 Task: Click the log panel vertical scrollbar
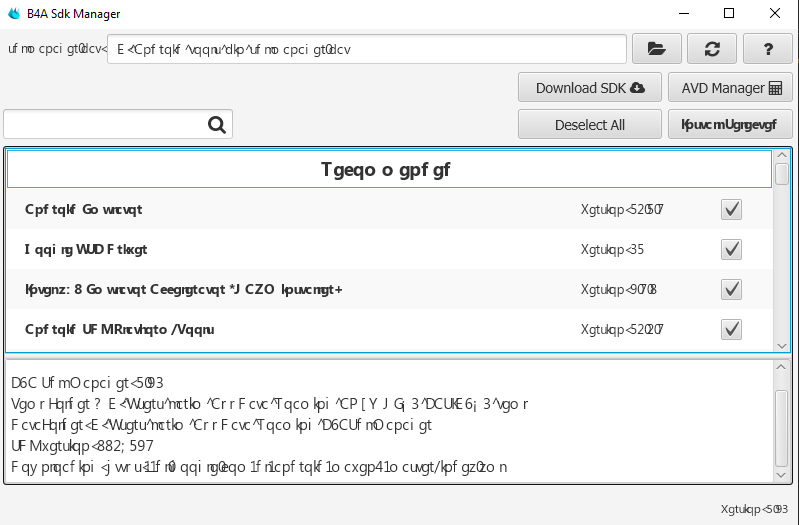pyautogui.click(x=782, y=422)
